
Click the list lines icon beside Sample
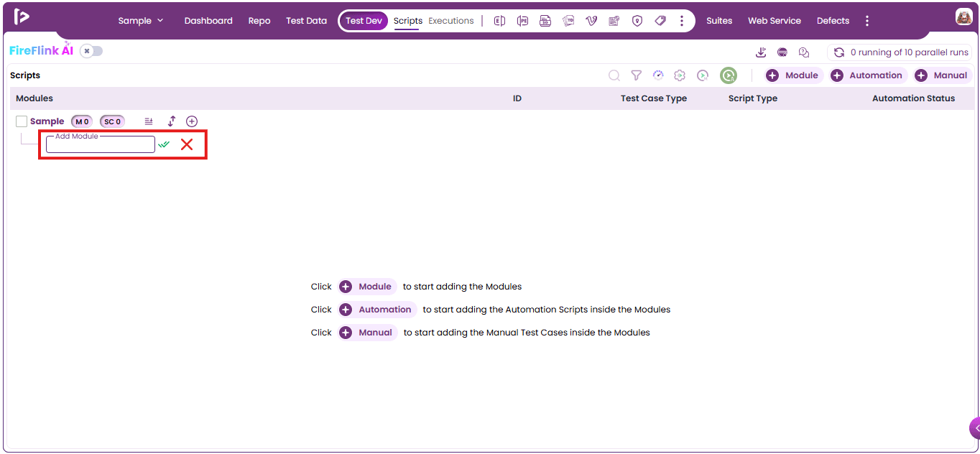point(149,121)
